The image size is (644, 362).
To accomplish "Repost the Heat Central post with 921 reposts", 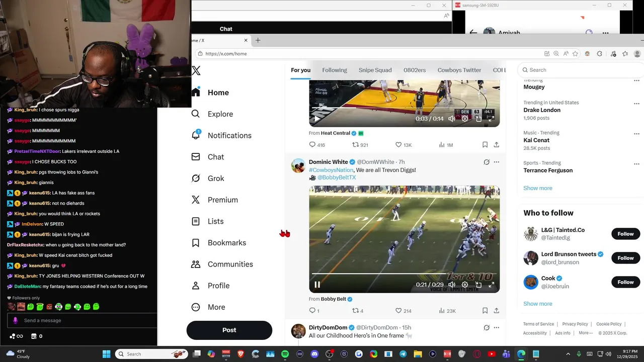I will point(360,145).
